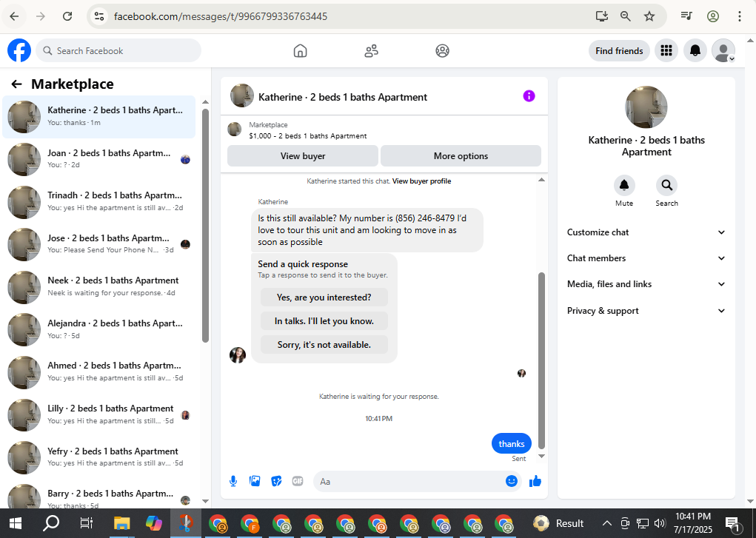756x538 pixels.
Task: Open Chrome three-dot menu
Action: pyautogui.click(x=739, y=16)
